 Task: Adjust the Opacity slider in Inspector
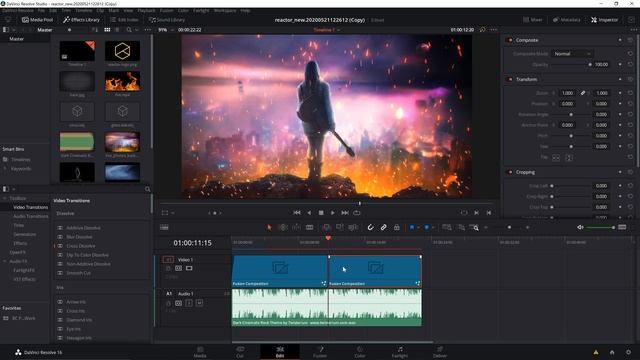(571, 64)
